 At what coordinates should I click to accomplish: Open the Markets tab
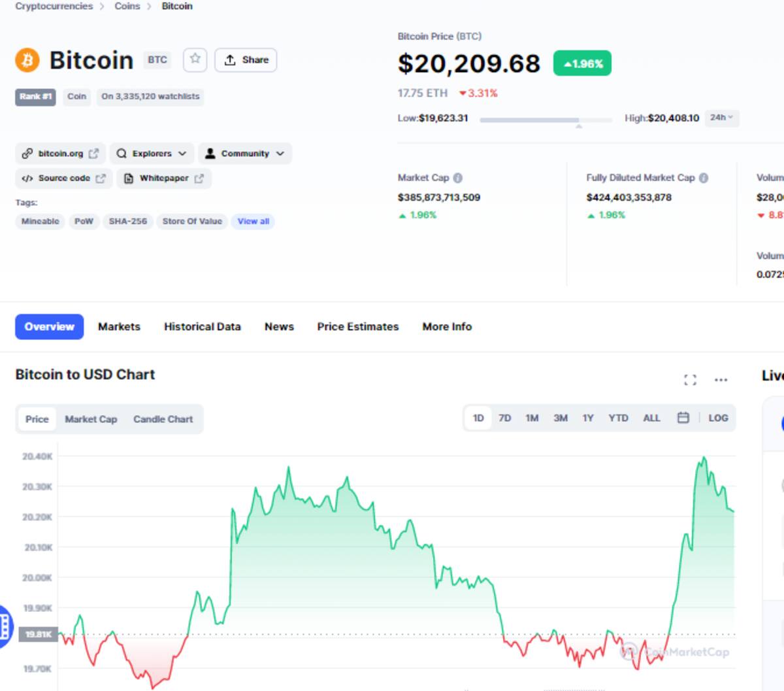[x=119, y=327]
